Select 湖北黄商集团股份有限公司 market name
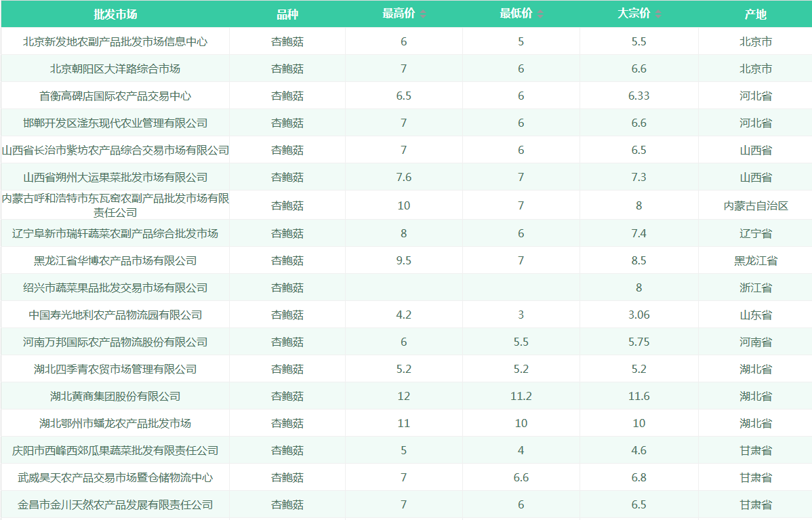Screen dimensions: 812x520 click(x=115, y=396)
